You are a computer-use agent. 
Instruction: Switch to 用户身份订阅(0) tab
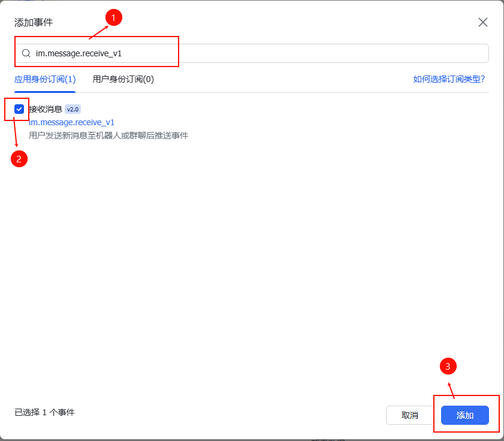pos(123,79)
